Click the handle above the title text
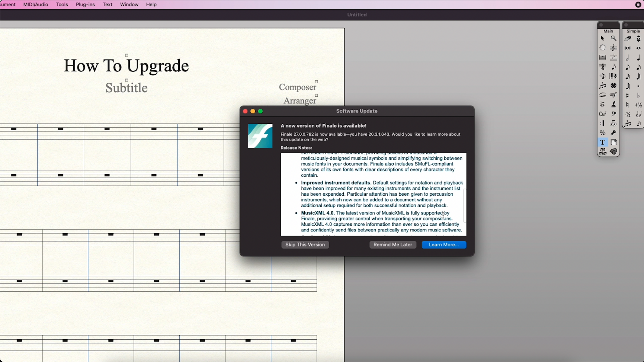This screenshot has height=362, width=644. click(126, 55)
